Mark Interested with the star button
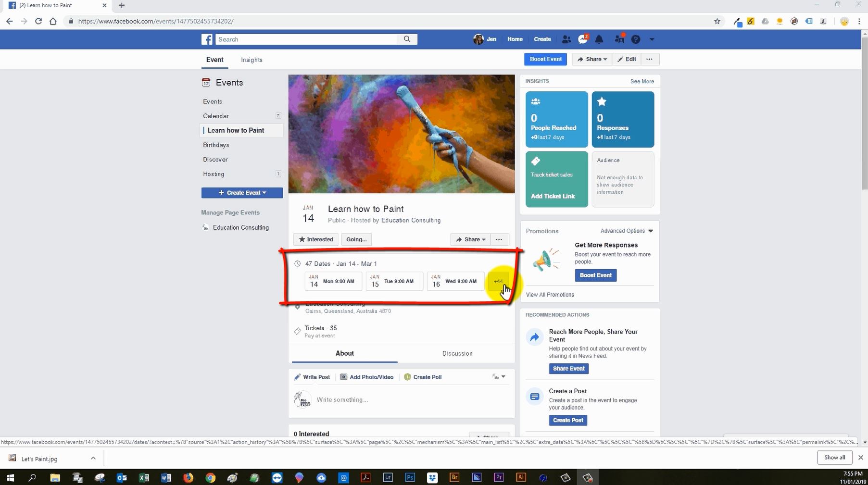 316,239
